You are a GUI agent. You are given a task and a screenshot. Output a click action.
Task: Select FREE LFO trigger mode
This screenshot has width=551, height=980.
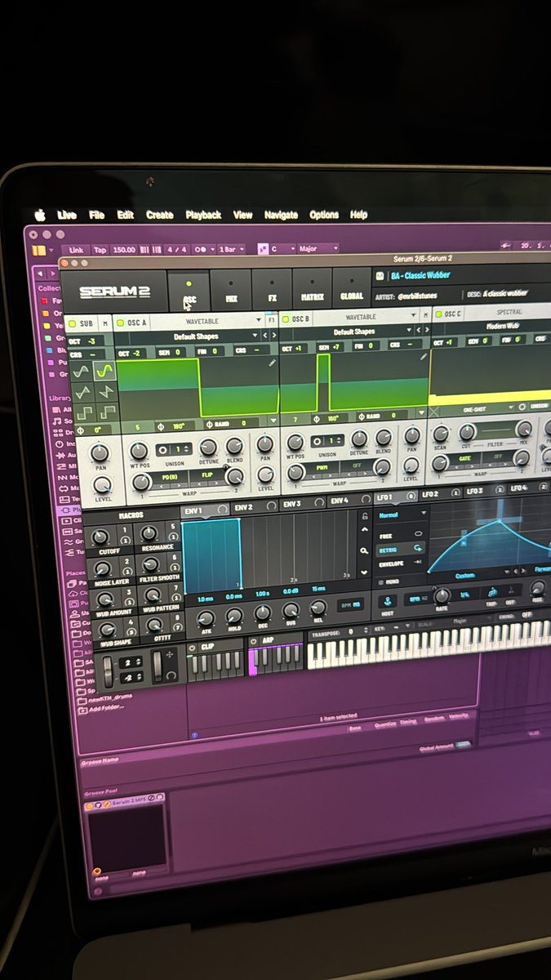point(402,534)
